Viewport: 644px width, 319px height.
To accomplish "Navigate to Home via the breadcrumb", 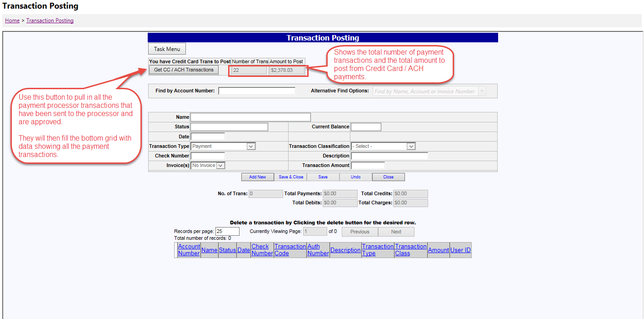I will pos(12,20).
